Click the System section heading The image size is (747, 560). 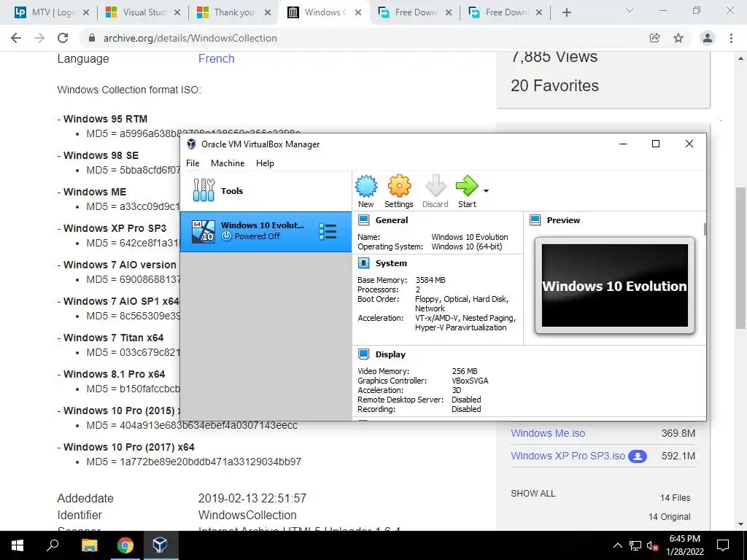391,262
